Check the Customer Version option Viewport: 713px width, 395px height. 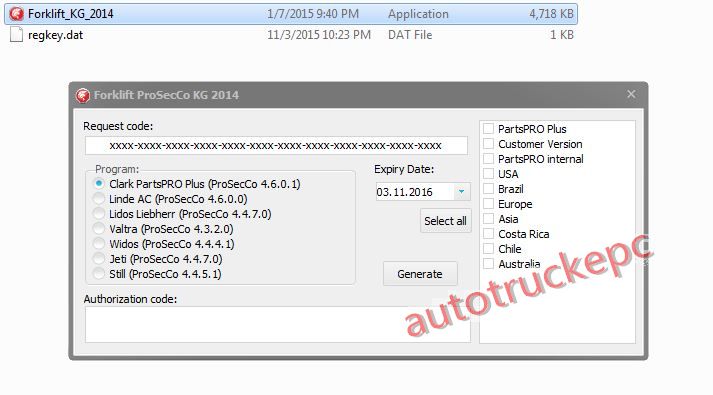pyautogui.click(x=488, y=144)
